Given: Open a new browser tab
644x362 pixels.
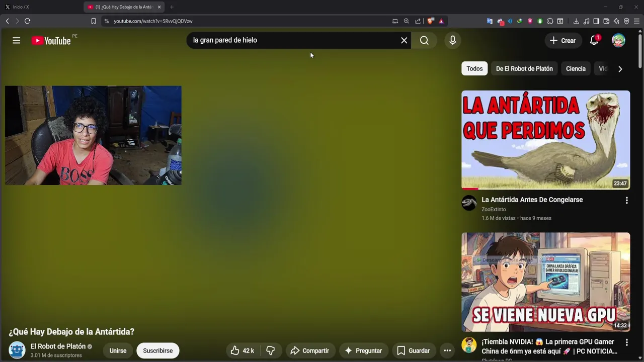Looking at the screenshot, I should [172, 7].
